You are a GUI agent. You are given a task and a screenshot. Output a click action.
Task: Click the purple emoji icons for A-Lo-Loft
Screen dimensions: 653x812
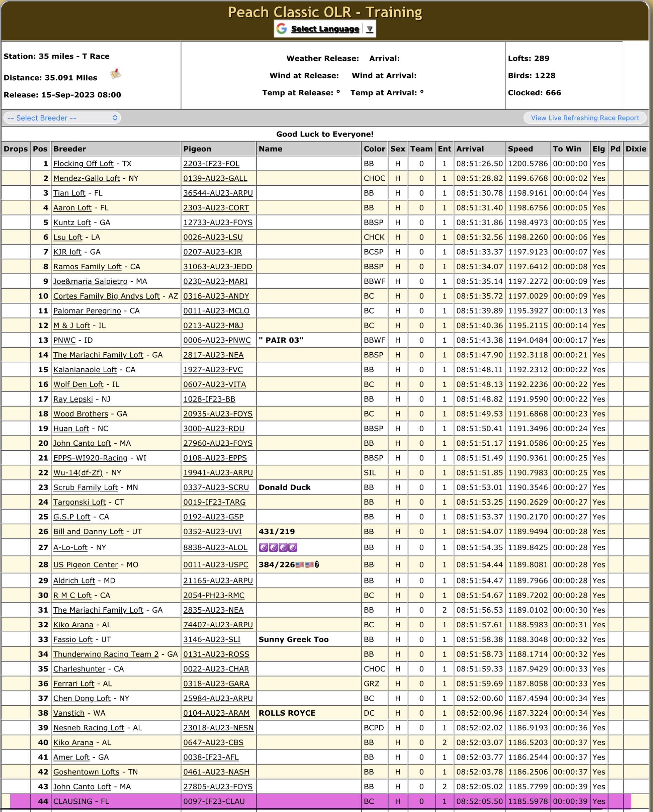(278, 547)
